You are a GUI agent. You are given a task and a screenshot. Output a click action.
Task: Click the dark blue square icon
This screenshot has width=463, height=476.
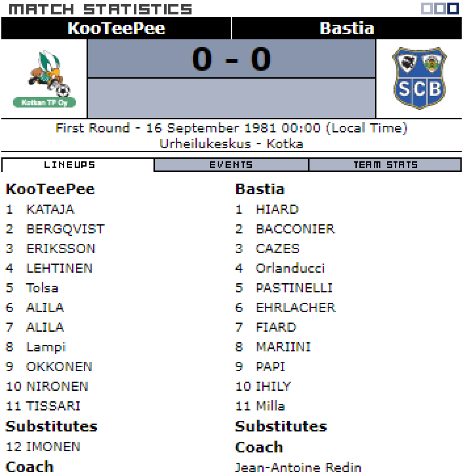pyautogui.click(x=453, y=8)
